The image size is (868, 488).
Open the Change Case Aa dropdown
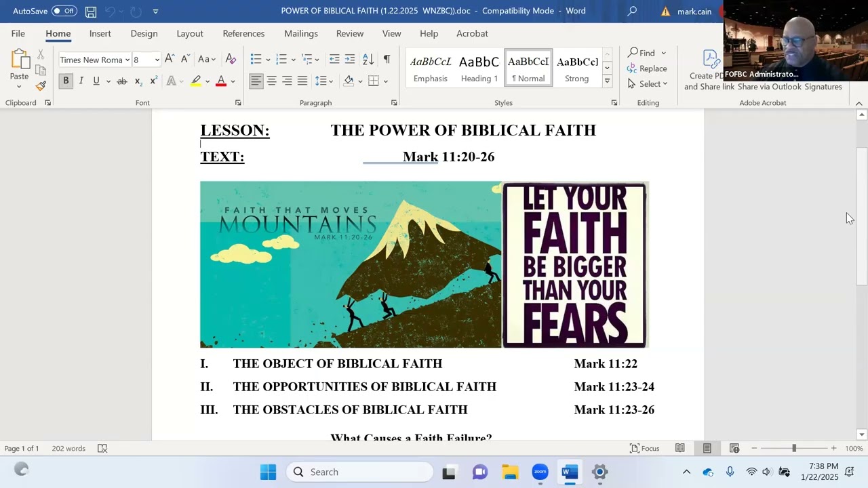tap(207, 60)
